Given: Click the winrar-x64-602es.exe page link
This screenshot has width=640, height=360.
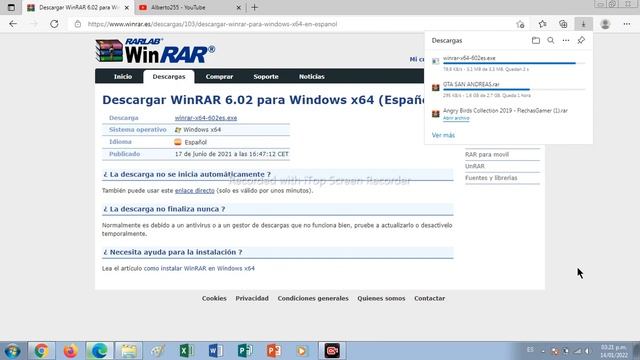Looking at the screenshot, I should pos(206,118).
